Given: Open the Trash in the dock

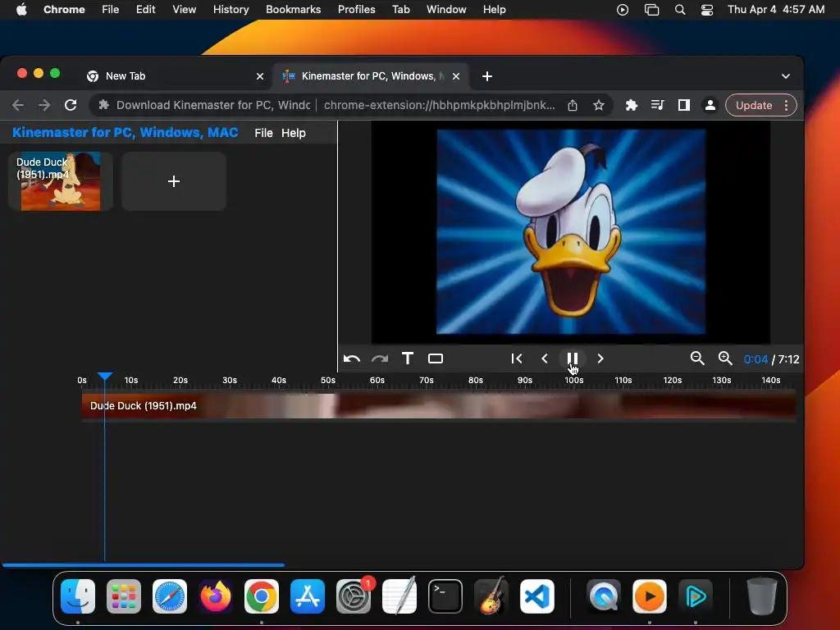Looking at the screenshot, I should (761, 596).
